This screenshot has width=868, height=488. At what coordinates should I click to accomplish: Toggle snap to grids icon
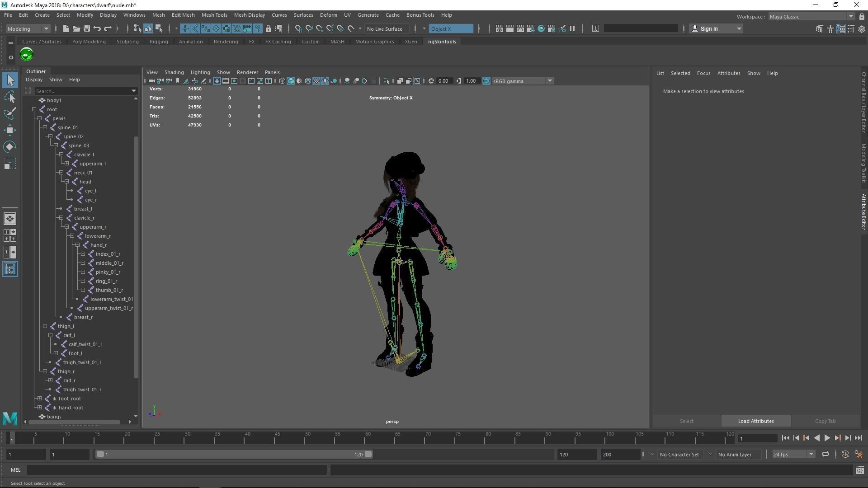[x=298, y=28]
